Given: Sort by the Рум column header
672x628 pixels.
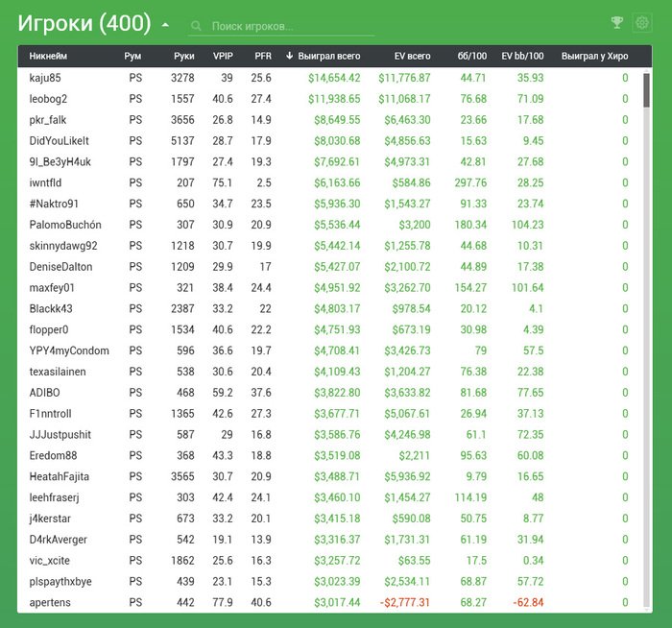Looking at the screenshot, I should 132,56.
